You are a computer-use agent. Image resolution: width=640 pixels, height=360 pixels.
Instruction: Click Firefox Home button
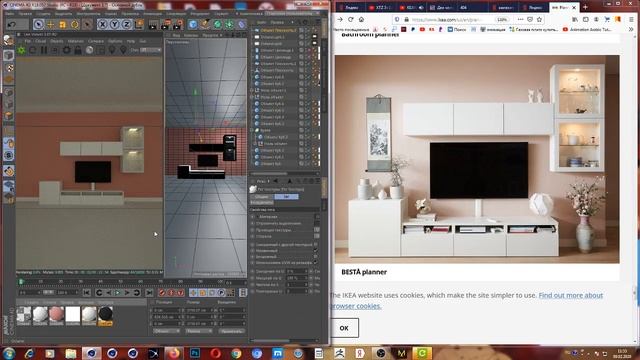361,19
